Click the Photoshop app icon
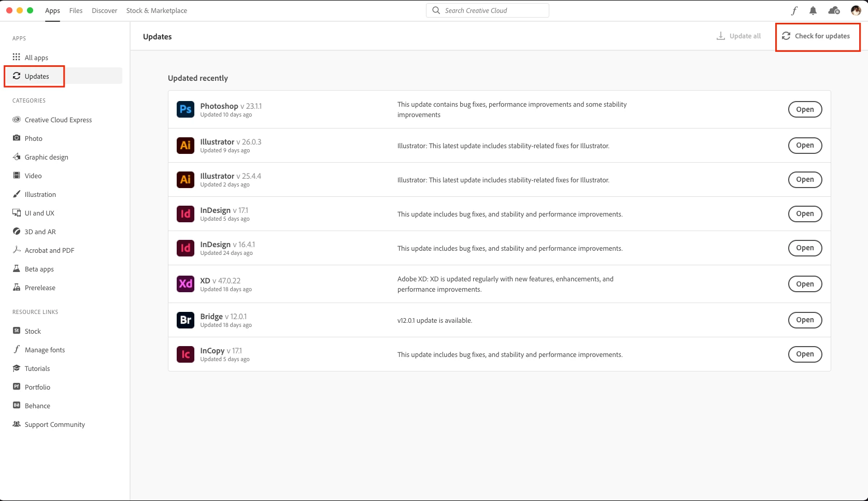This screenshot has width=868, height=501. 186,109
